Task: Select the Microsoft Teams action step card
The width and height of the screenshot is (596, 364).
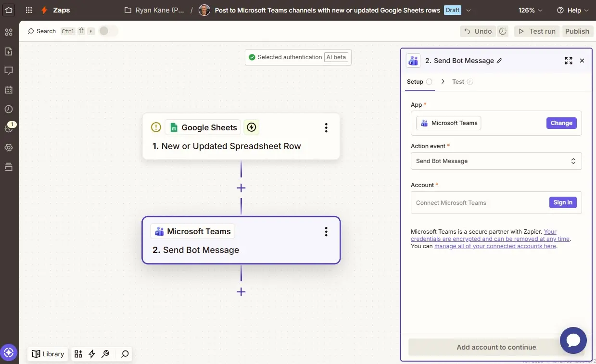Action: coord(241,240)
